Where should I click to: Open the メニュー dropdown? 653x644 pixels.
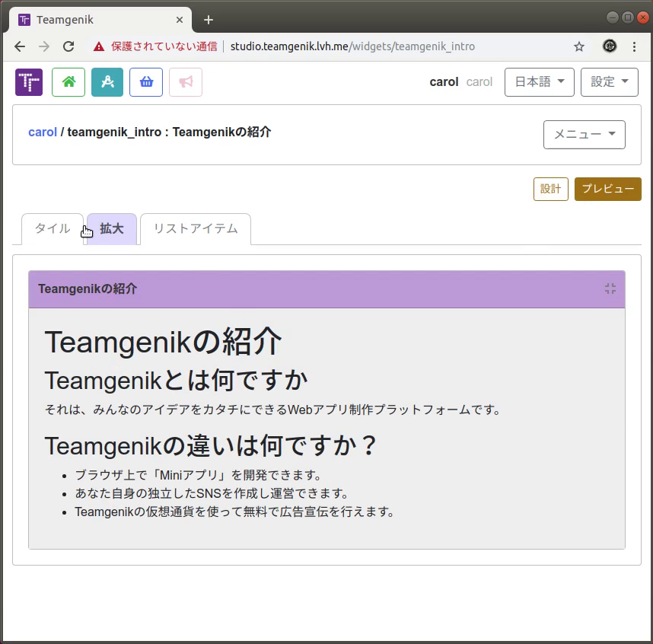point(585,135)
